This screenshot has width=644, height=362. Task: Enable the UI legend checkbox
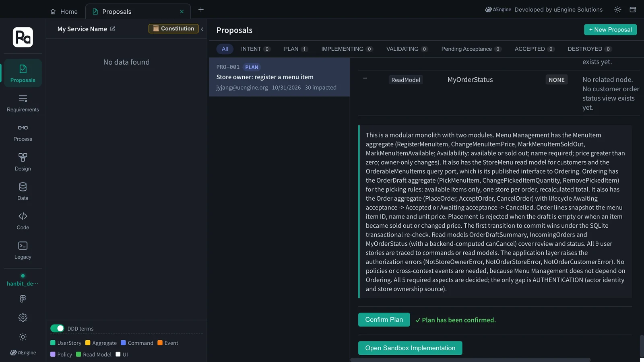click(x=118, y=354)
